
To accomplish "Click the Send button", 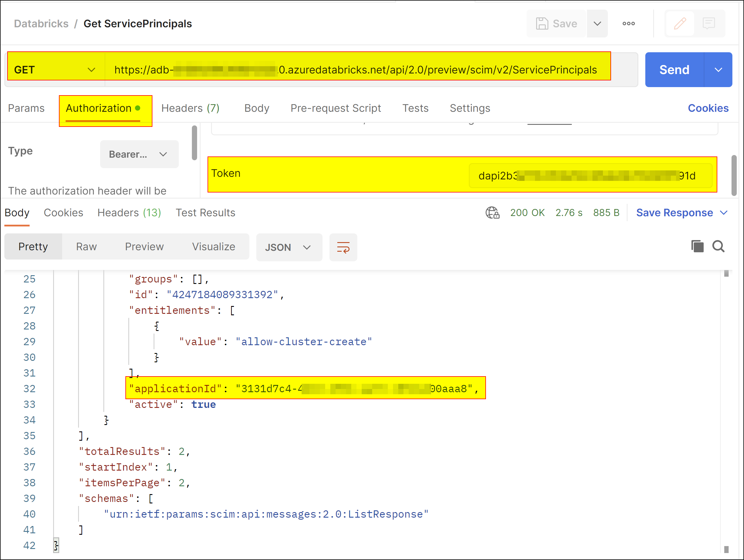I will (x=674, y=70).
